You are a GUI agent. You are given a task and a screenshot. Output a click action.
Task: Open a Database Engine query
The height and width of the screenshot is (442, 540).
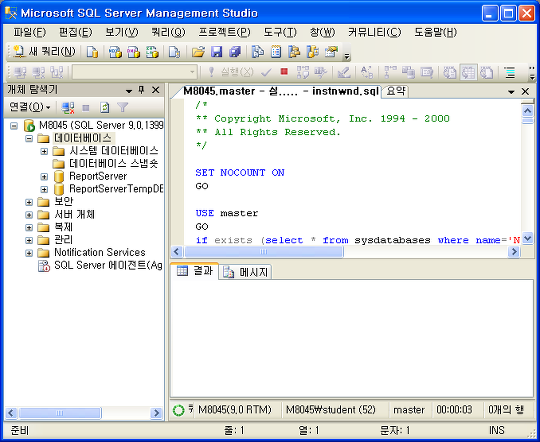pyautogui.click(x=92, y=52)
